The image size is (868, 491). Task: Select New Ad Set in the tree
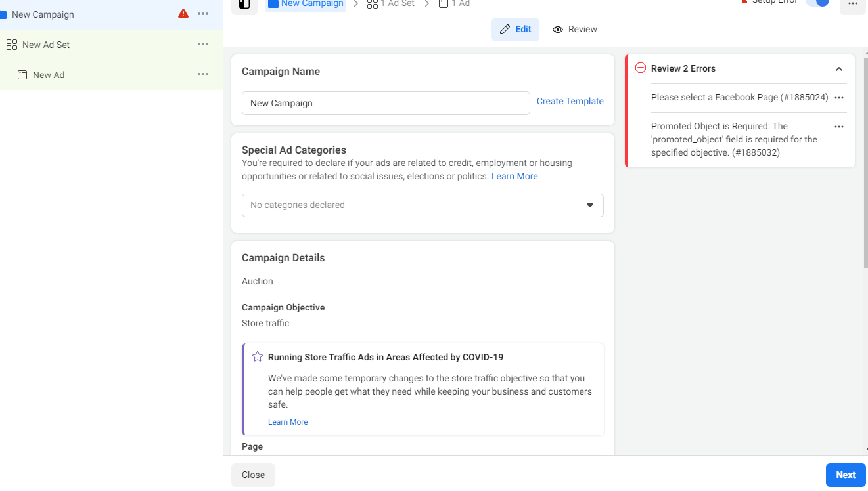[x=46, y=45]
